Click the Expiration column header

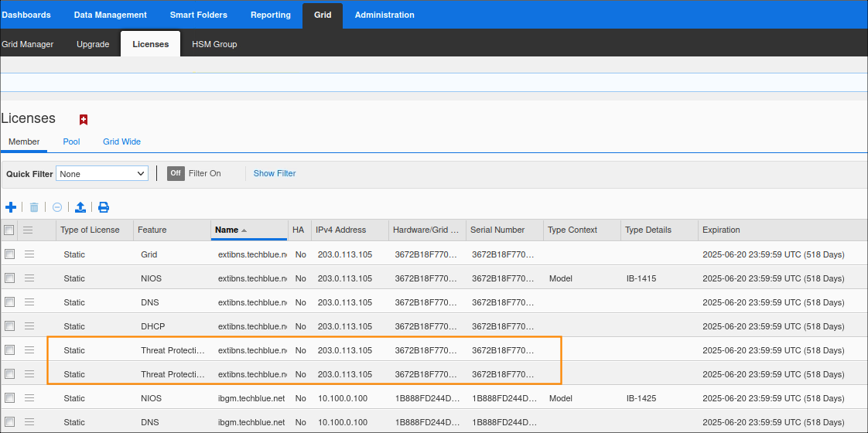(721, 230)
